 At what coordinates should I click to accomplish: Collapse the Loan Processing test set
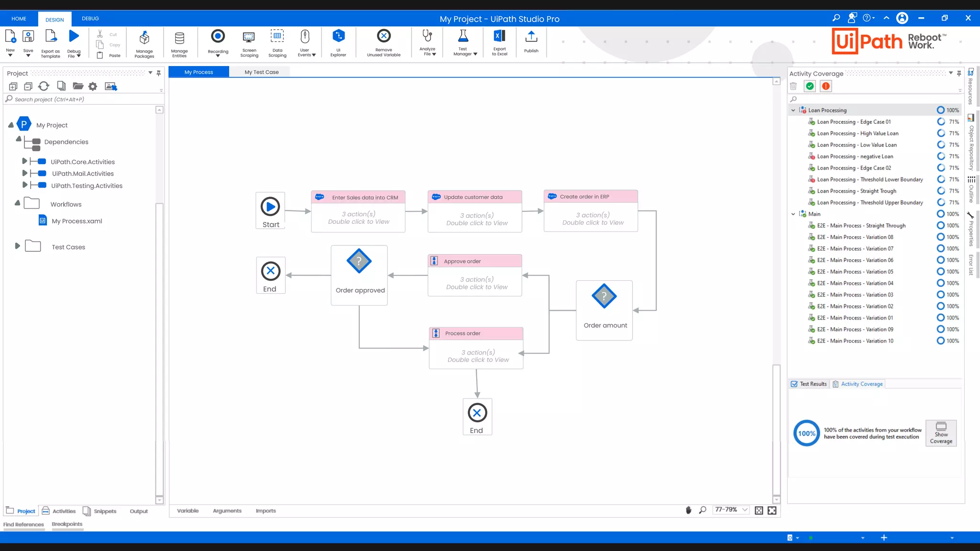point(793,110)
